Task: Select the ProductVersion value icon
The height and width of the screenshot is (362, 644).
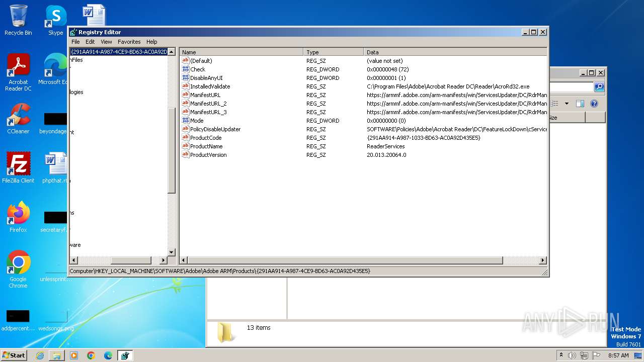Action: click(185, 155)
